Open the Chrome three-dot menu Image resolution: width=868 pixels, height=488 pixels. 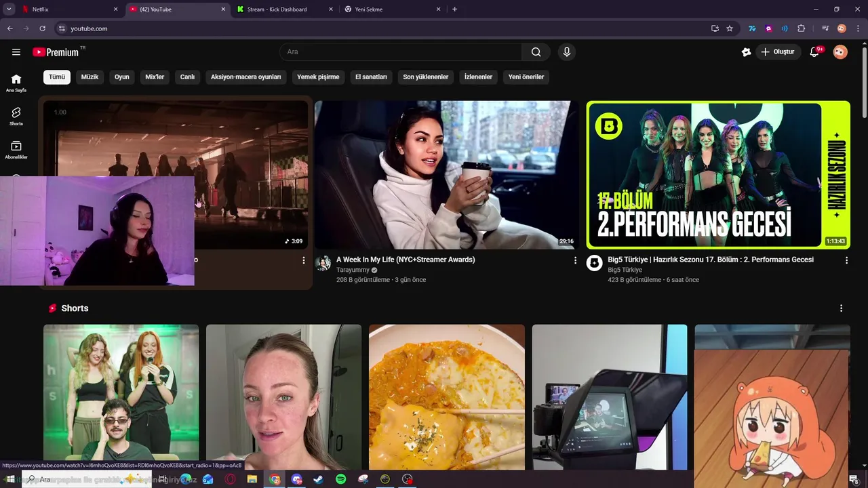[x=858, y=28]
